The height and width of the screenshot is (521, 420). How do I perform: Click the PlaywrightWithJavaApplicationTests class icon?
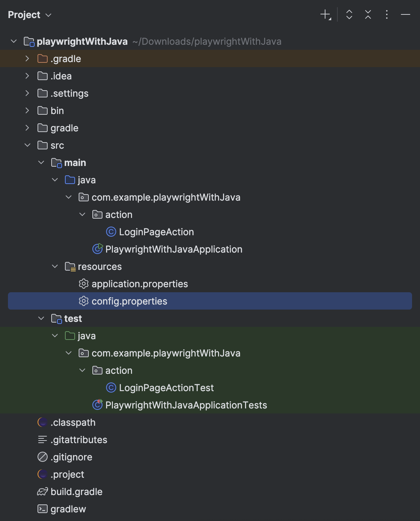tap(98, 405)
